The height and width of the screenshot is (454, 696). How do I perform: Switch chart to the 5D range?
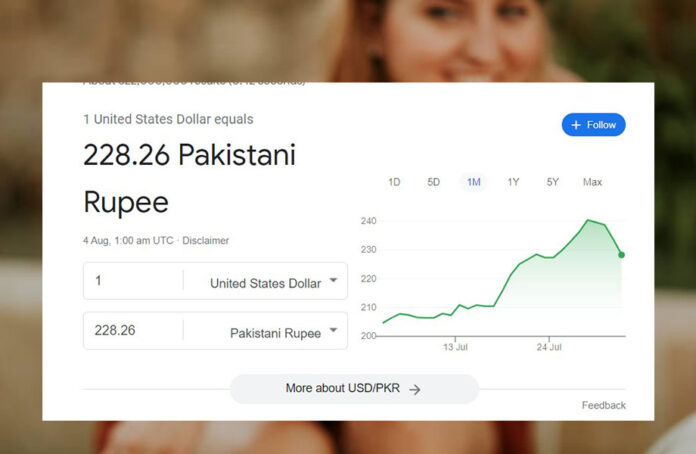[433, 182]
